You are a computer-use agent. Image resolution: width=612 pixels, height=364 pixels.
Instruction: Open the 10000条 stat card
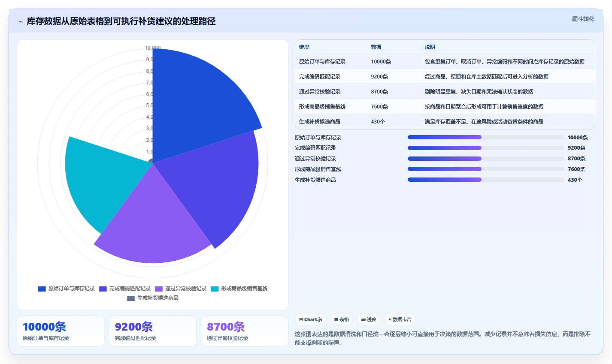pos(61,331)
